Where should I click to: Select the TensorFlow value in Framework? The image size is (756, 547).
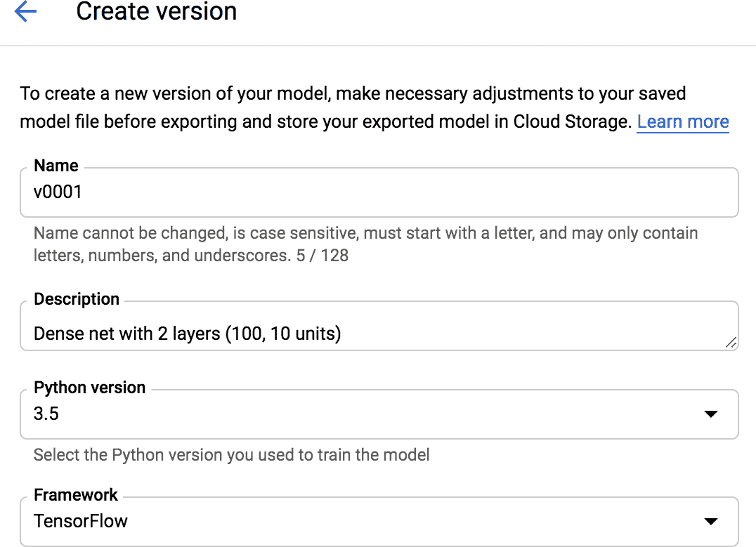tap(81, 522)
